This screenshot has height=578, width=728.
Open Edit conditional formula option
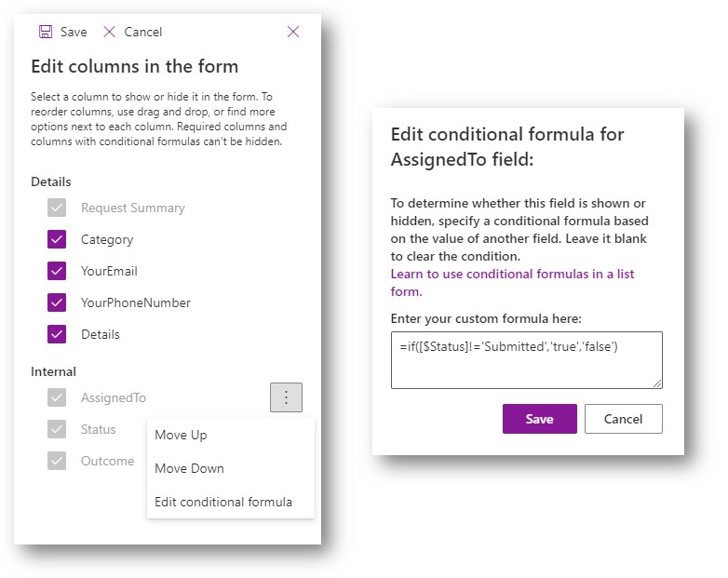click(223, 502)
